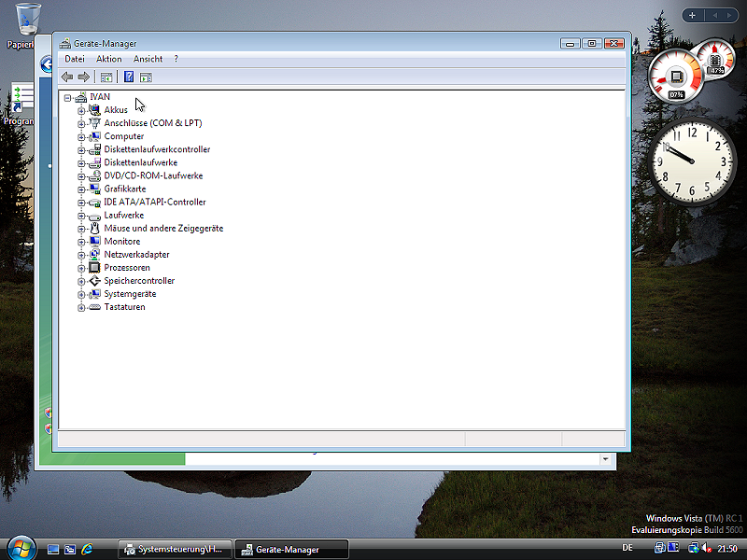Open the Aktion menu
Screen dimensions: 747x560
(x=108, y=59)
